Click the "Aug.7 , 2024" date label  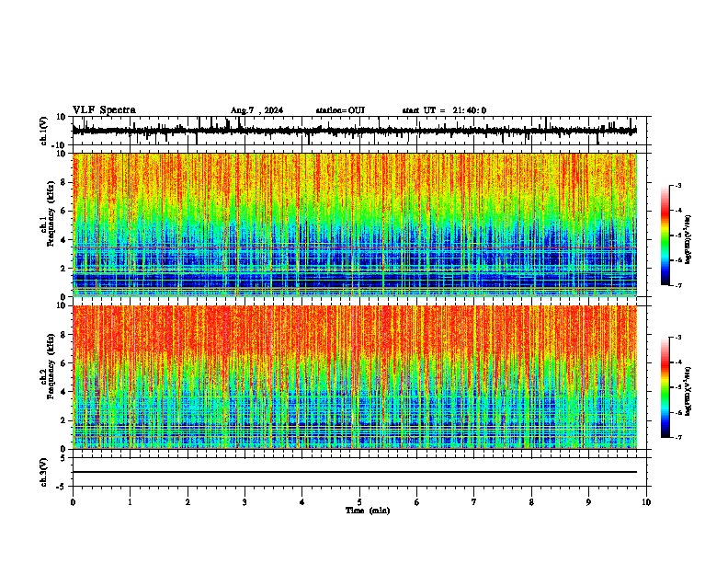pos(256,110)
